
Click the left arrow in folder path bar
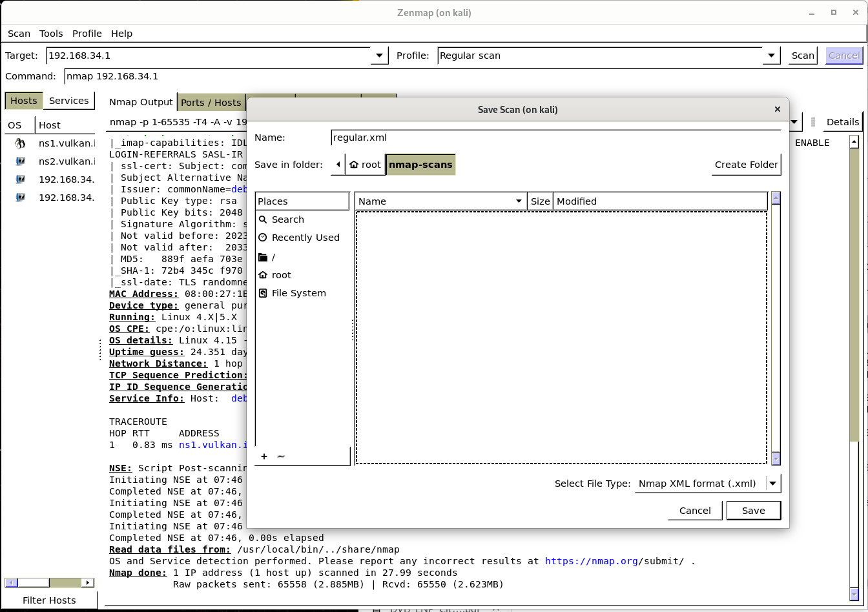(x=338, y=165)
